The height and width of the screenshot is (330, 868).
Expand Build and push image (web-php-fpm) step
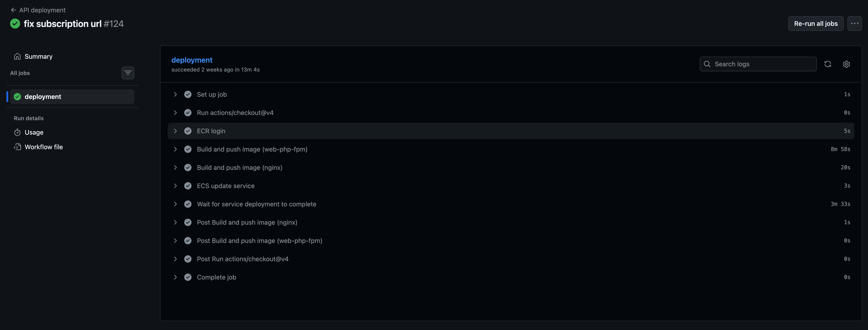(175, 149)
